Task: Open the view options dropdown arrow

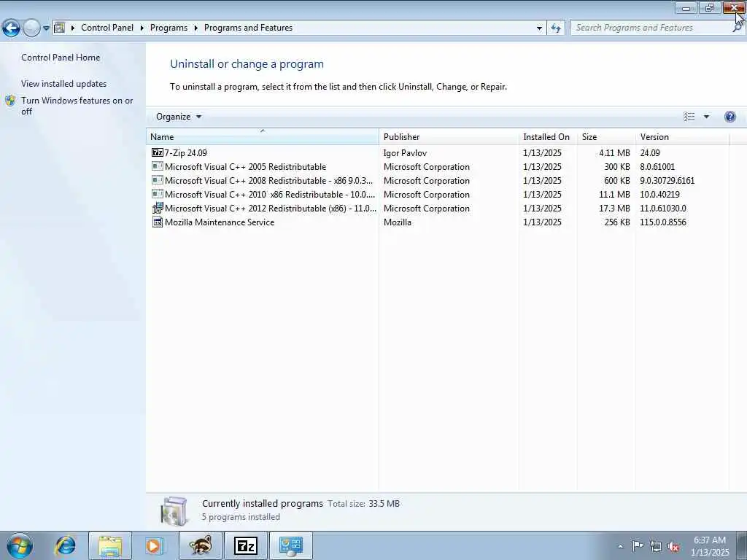Action: pos(706,117)
